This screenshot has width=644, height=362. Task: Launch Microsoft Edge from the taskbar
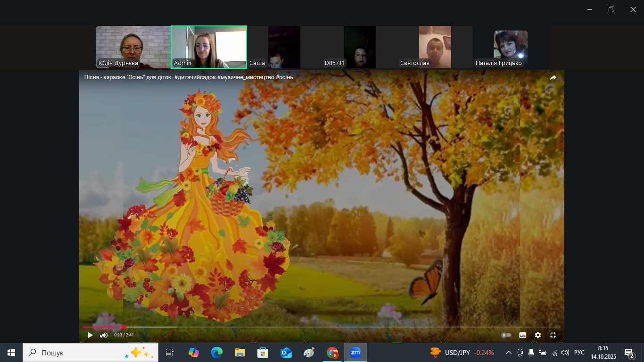(216, 353)
